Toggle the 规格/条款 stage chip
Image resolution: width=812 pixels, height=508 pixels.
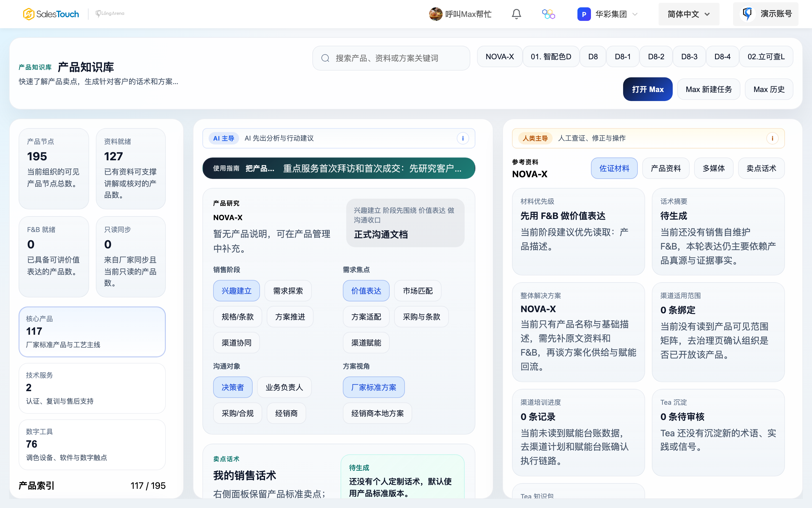(238, 316)
